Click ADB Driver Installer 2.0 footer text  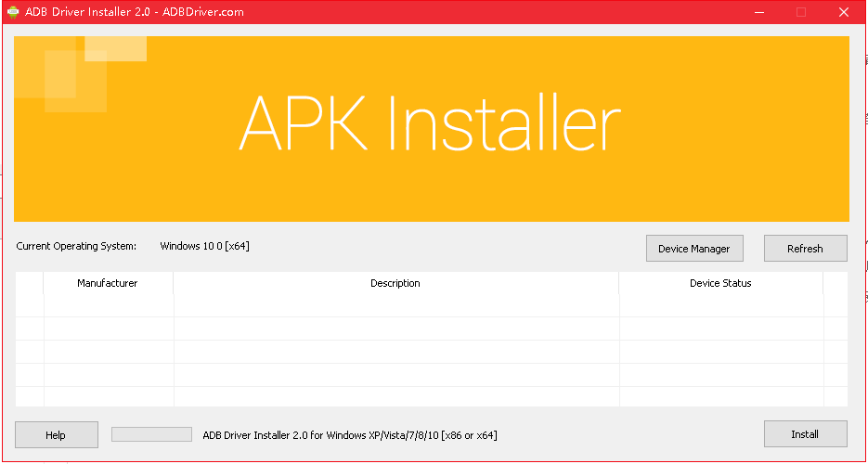(x=350, y=435)
